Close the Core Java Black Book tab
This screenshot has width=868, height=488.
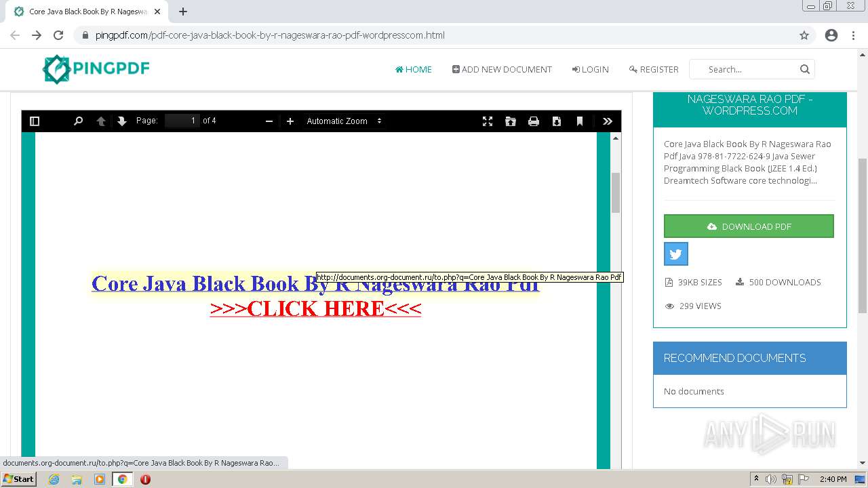(157, 12)
